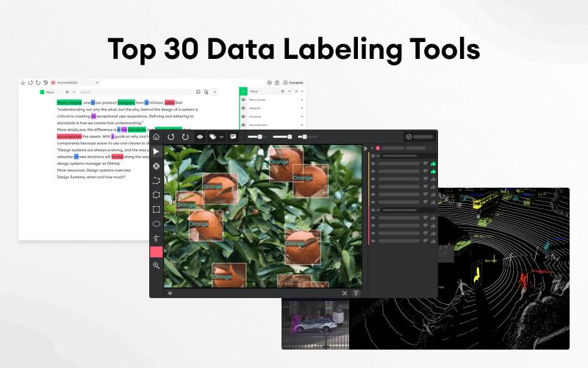Hide the Marco Suarez entity in text panel

pos(243,99)
